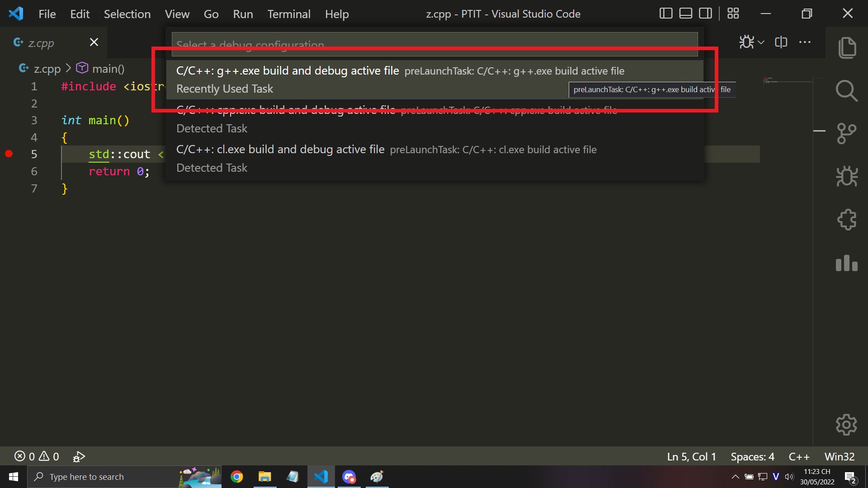The height and width of the screenshot is (488, 868).
Task: Click errors and warnings status indicator
Action: tap(37, 456)
